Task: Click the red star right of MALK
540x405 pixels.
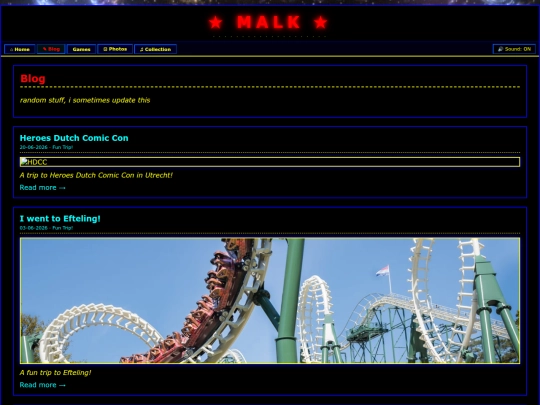Action: click(x=320, y=23)
